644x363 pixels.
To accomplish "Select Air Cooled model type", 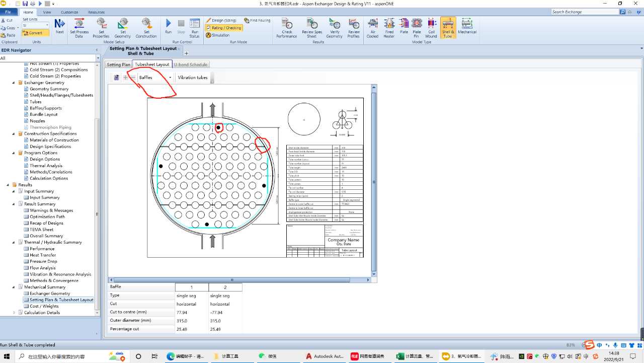I will pos(372,28).
